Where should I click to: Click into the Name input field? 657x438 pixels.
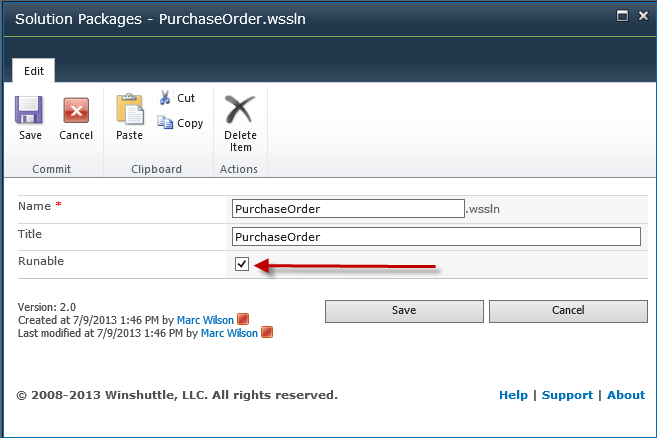click(348, 209)
